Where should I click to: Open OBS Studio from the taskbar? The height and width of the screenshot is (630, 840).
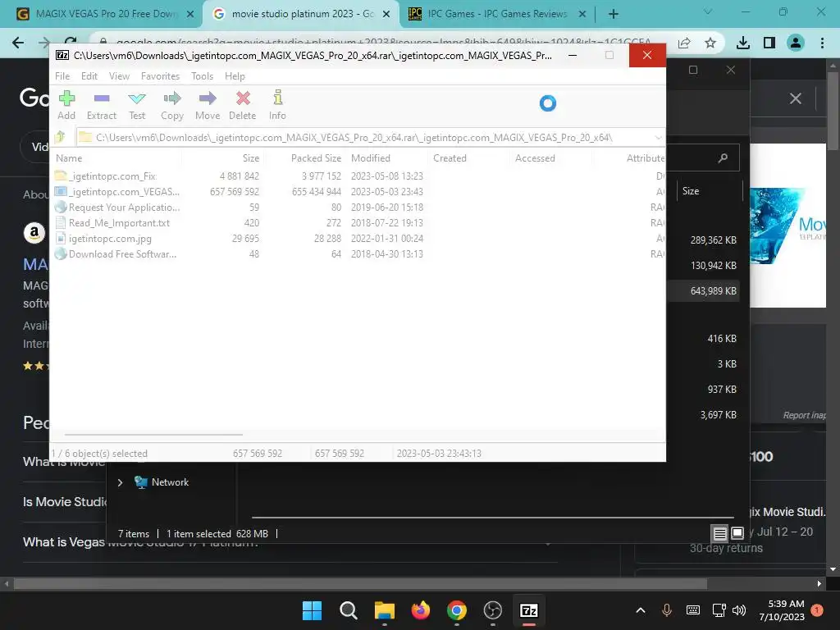(492, 610)
